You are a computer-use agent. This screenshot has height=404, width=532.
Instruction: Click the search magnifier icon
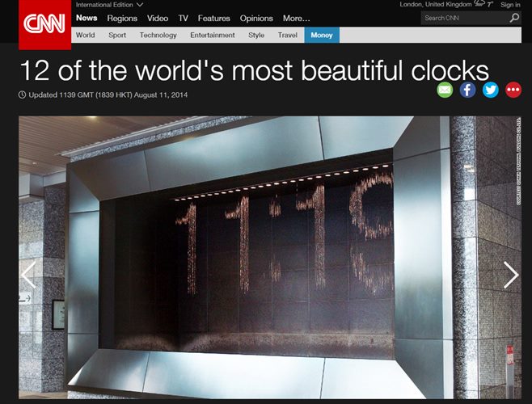tap(514, 18)
